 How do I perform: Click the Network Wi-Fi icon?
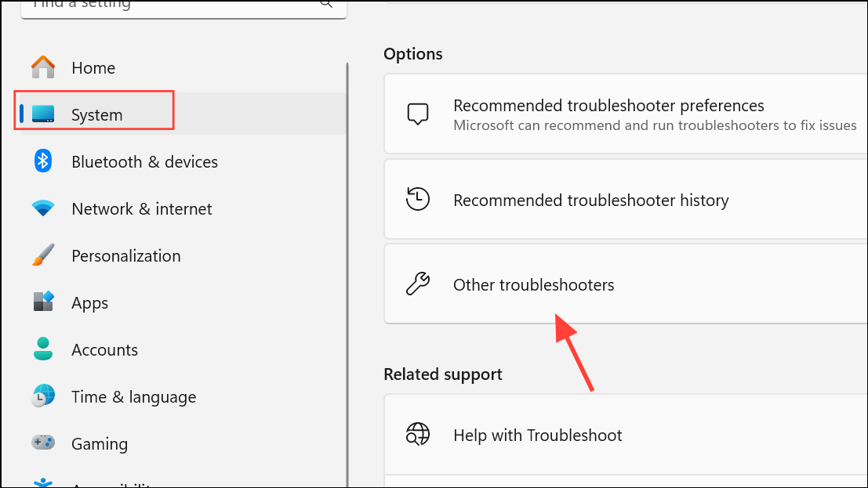(x=43, y=208)
